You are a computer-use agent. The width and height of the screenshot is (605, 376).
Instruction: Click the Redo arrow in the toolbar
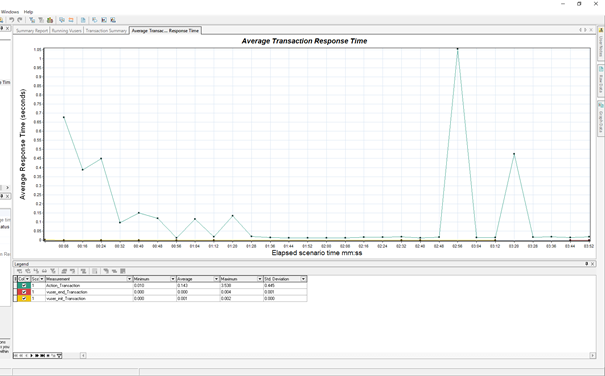(x=19, y=20)
